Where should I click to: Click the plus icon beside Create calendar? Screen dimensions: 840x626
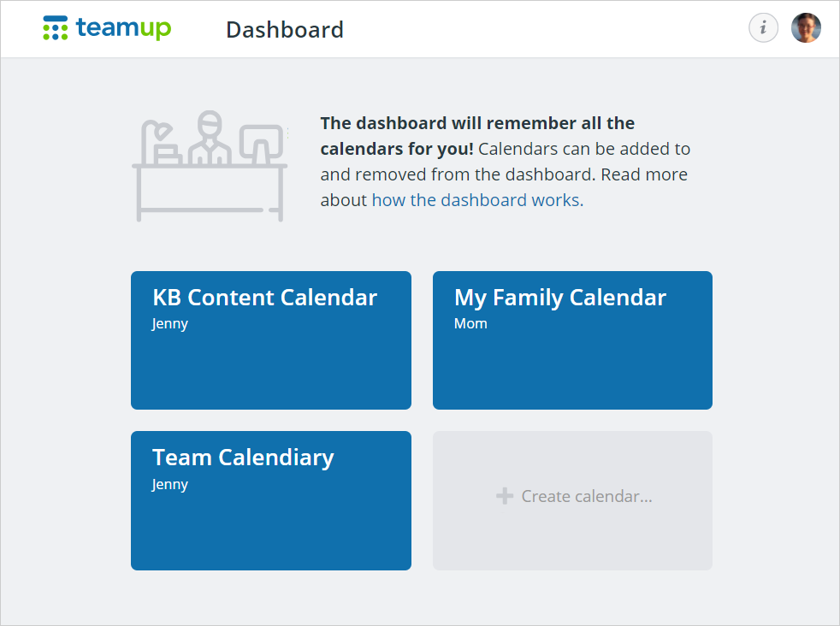coord(504,496)
